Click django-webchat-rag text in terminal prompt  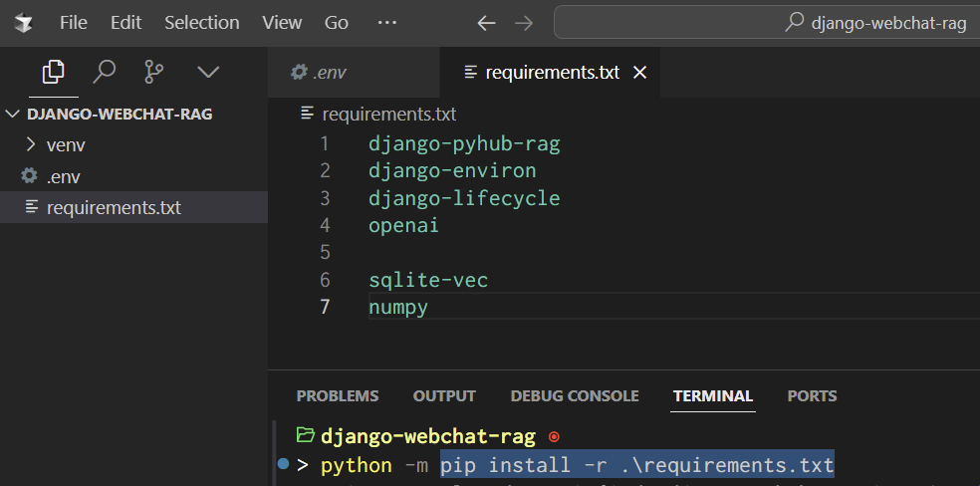coord(428,436)
